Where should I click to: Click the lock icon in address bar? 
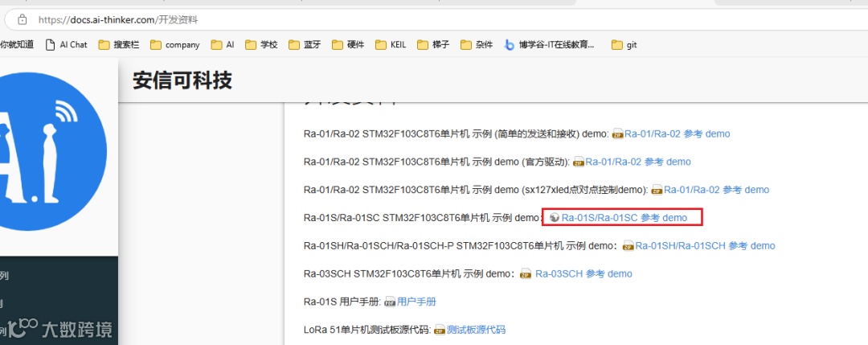23,20
